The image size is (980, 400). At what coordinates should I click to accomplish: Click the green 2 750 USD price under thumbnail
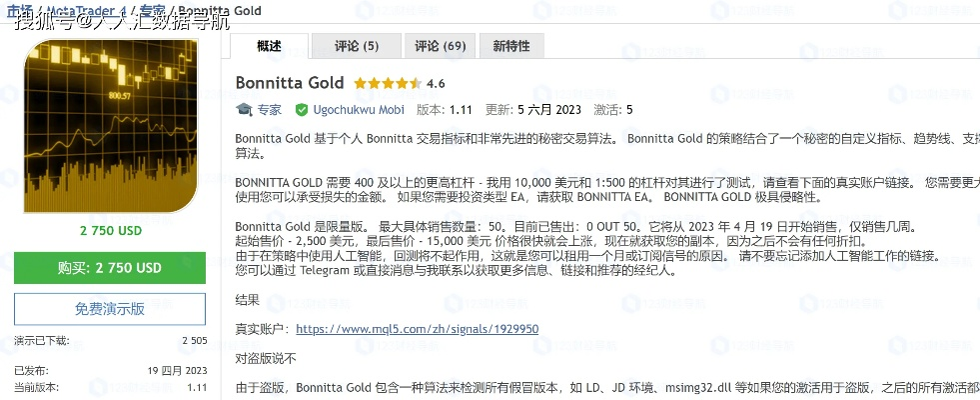point(110,230)
